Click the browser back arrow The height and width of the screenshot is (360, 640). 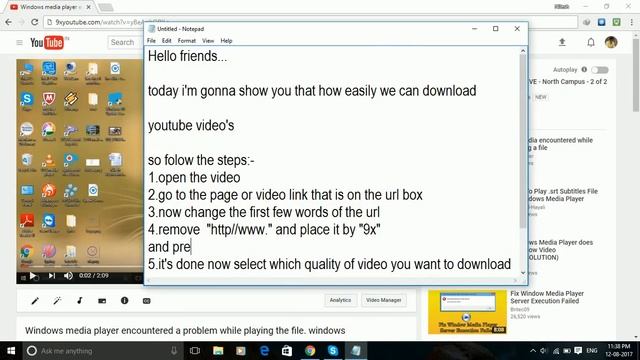point(9,22)
